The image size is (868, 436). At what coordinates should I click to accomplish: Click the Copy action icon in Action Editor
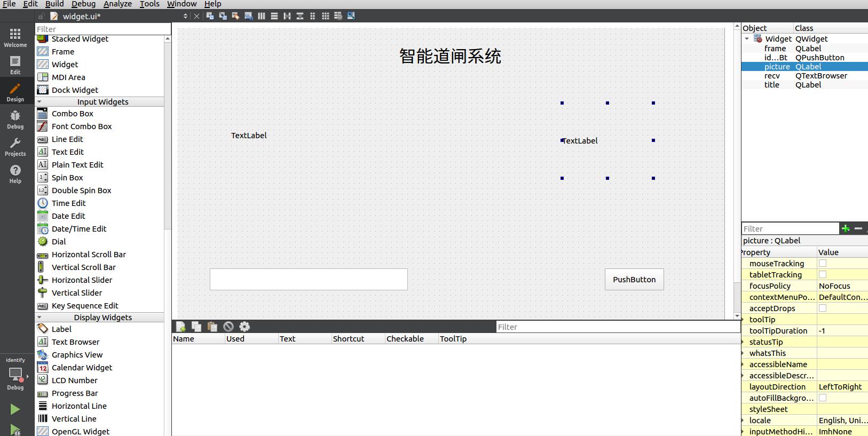(196, 327)
